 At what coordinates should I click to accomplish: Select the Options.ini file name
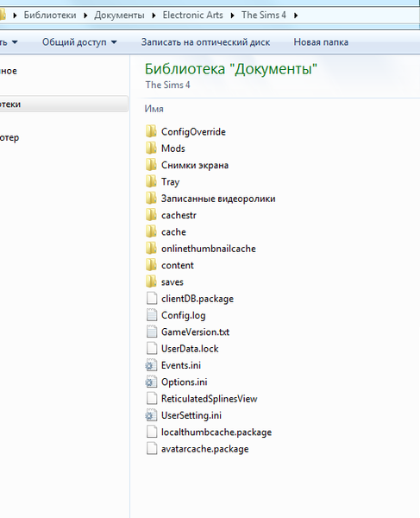(184, 382)
